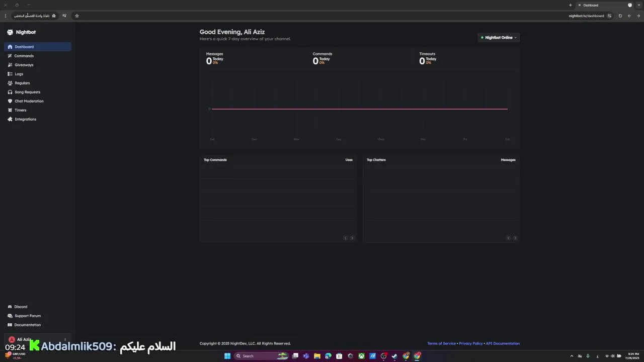Open the GBP/USD taskbar widget
This screenshot has height=362, width=644.
15,355
